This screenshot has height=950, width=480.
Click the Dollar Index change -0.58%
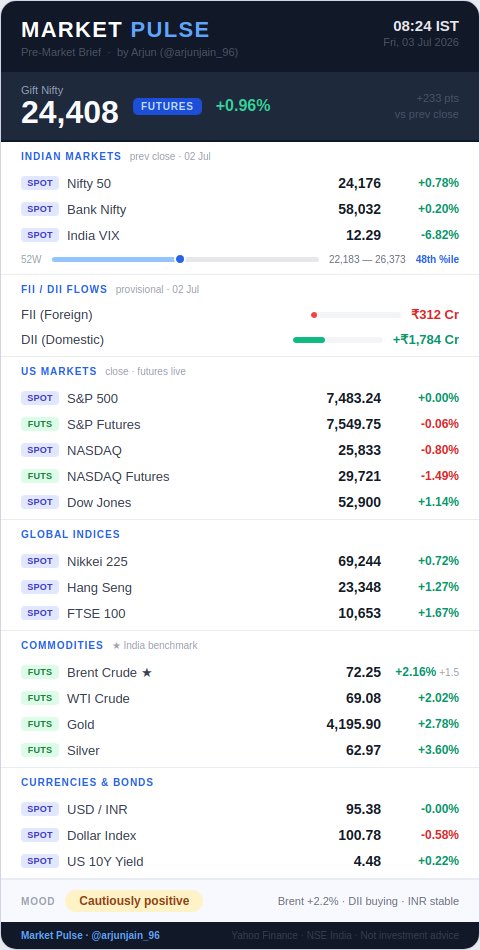(x=440, y=835)
